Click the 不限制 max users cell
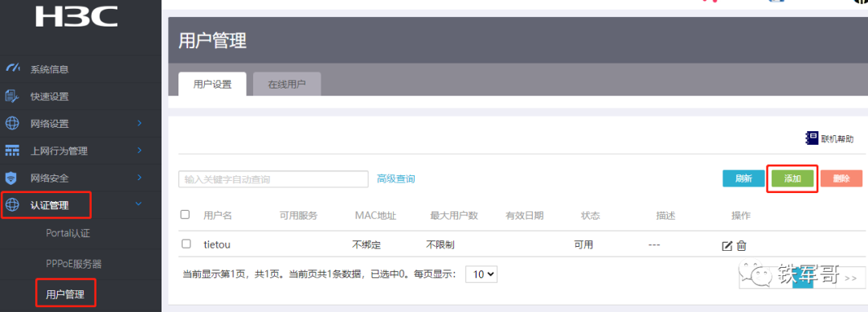Image resolution: width=868 pixels, height=312 pixels. (x=440, y=244)
